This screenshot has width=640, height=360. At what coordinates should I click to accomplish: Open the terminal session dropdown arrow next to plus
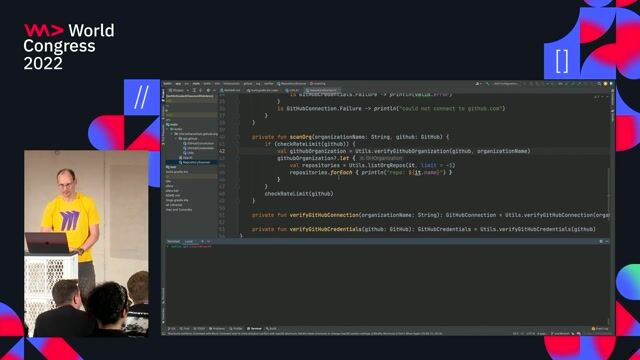(209, 241)
